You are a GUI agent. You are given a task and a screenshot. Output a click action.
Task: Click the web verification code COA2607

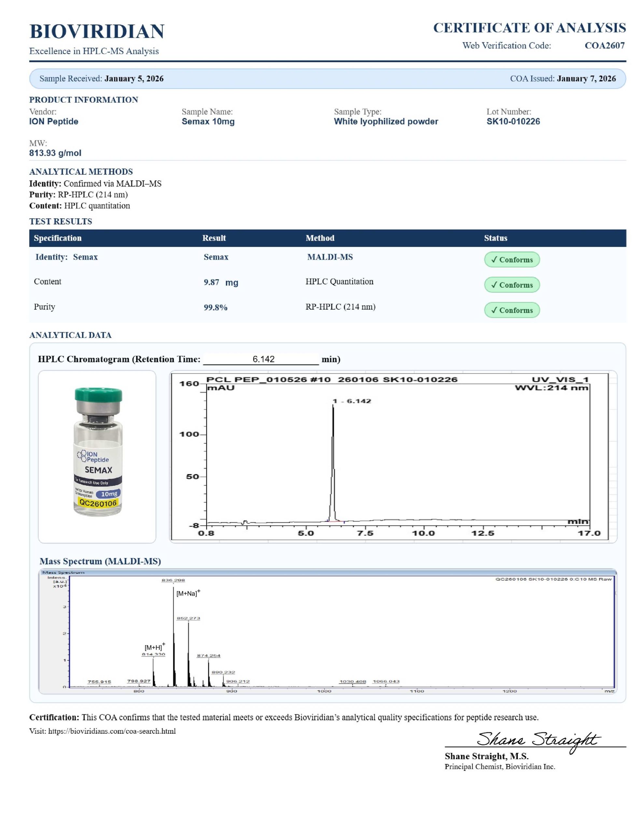pos(604,45)
